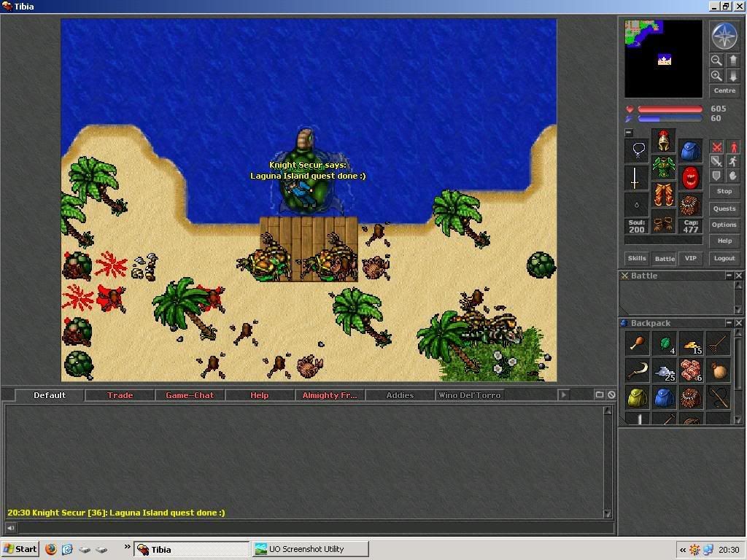Toggle the Battle window button

point(665,258)
